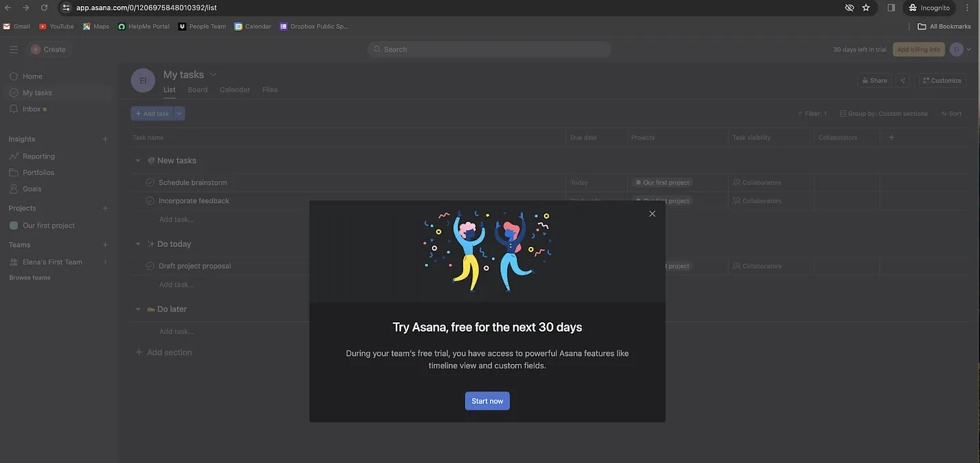Reload the page
980x463 pixels.
coord(44,7)
